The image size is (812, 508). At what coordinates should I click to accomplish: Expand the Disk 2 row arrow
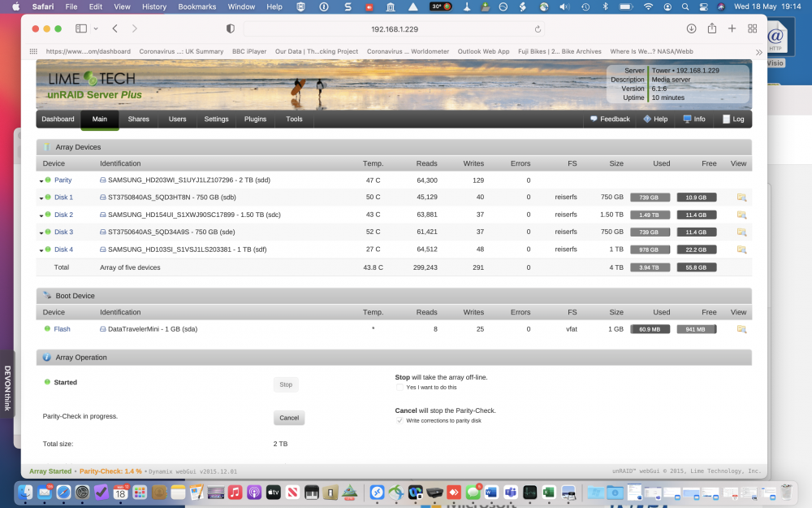[41, 215]
